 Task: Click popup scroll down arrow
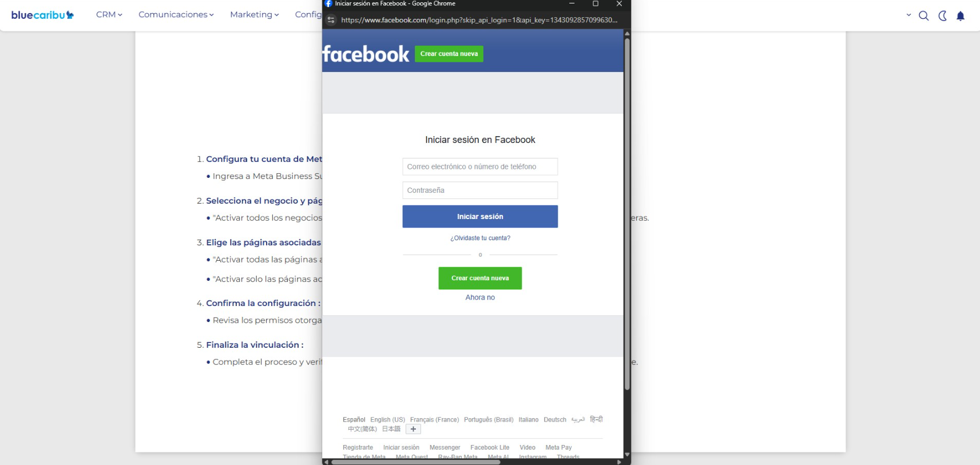(627, 454)
